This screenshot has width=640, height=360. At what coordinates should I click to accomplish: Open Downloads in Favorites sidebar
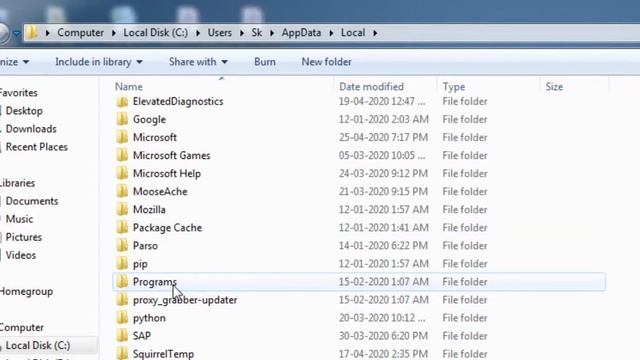(x=31, y=129)
